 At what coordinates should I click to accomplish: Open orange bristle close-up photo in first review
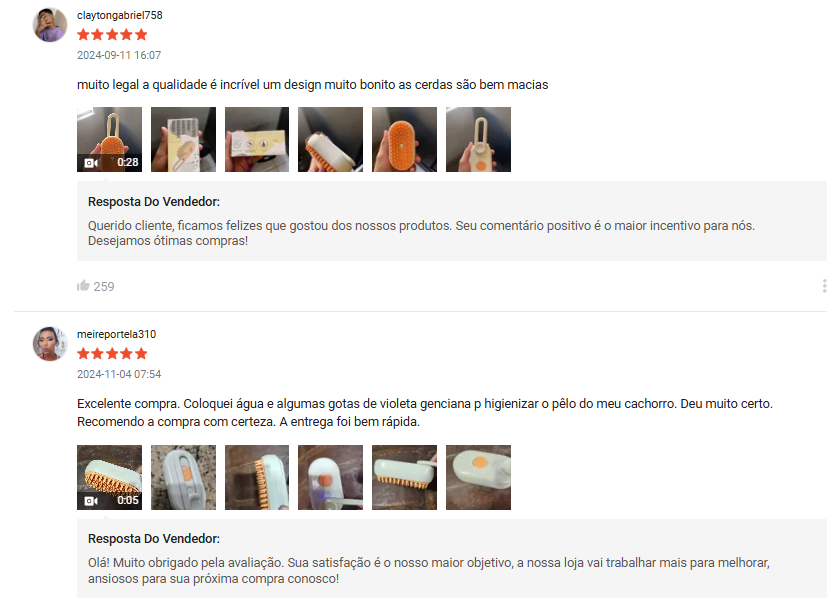coord(404,139)
